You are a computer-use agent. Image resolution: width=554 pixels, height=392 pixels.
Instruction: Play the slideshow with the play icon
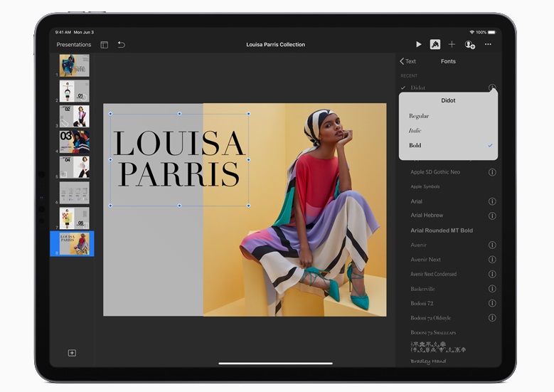[419, 45]
